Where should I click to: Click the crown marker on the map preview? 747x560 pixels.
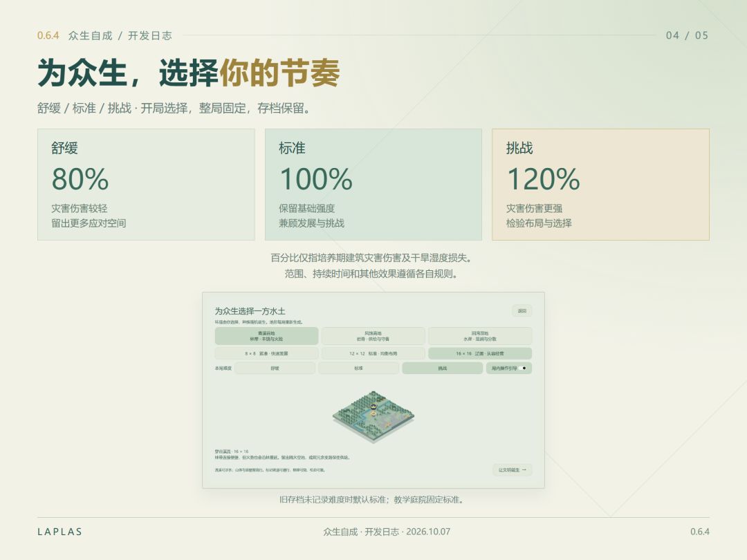pos(373,407)
